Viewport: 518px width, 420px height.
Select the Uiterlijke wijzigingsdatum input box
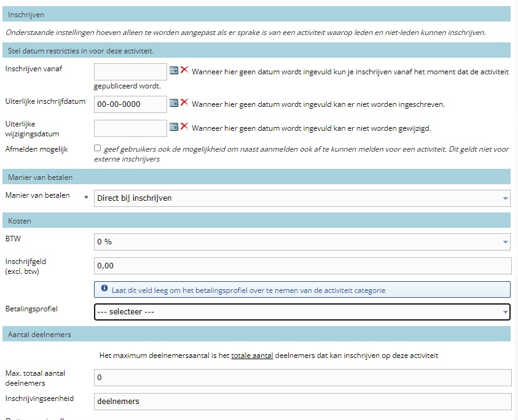point(130,128)
